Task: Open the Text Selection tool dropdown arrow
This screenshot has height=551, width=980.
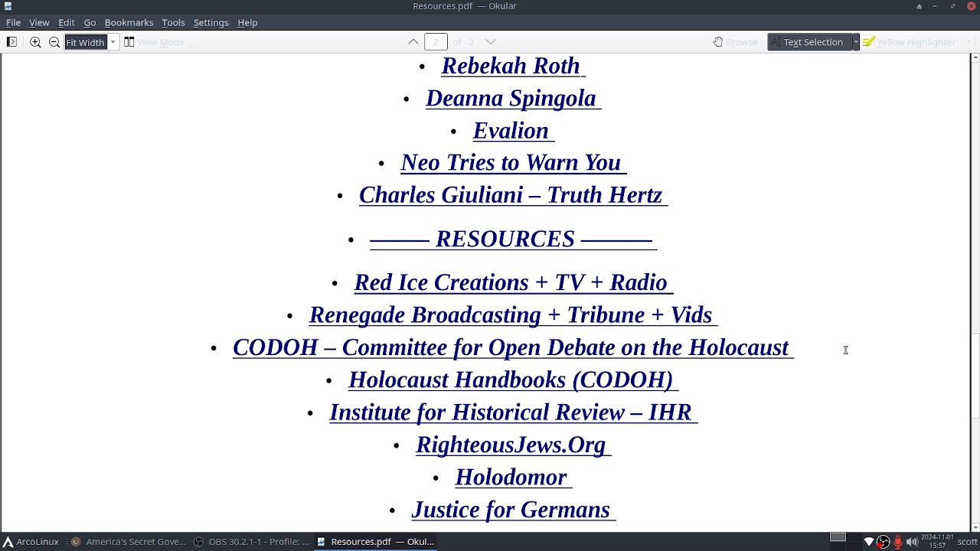Action: (x=856, y=42)
